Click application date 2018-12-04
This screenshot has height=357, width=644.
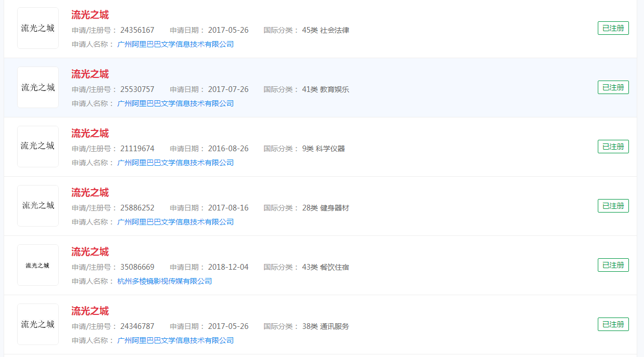229,267
